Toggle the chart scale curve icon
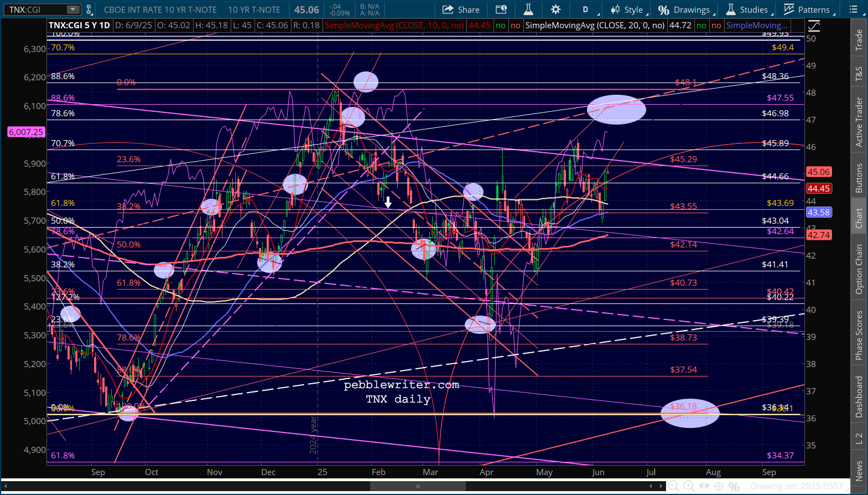The width and height of the screenshot is (868, 495). click(814, 25)
